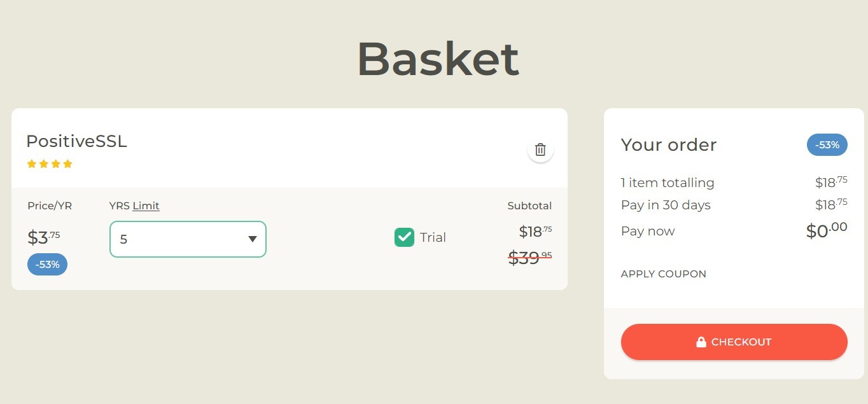Click the Basket page heading
The height and width of the screenshot is (404, 868).
[x=438, y=59]
